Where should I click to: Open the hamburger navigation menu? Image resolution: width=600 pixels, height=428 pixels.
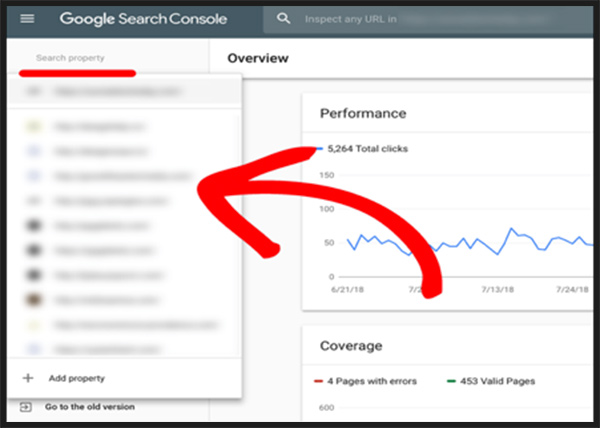click(27, 18)
